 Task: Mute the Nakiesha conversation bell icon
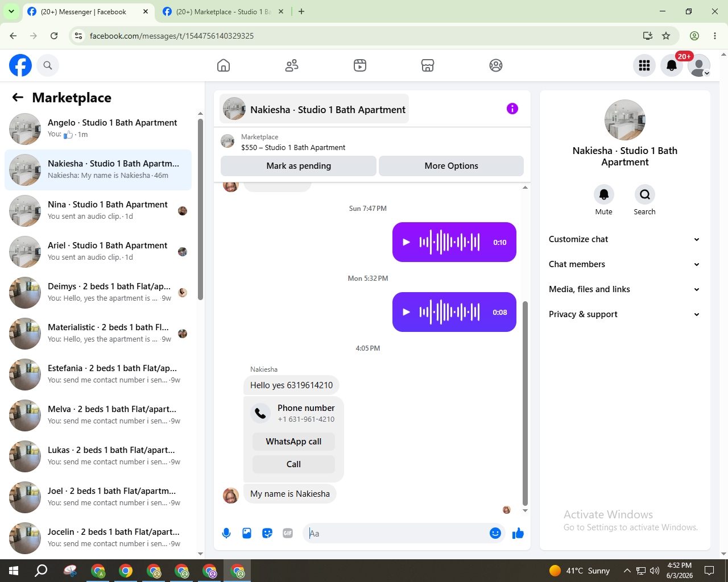pyautogui.click(x=604, y=194)
